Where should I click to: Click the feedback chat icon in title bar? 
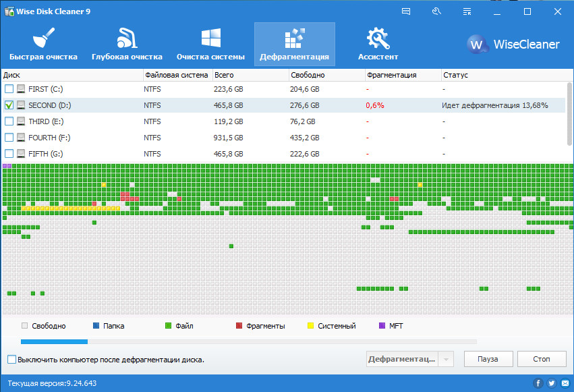(x=406, y=11)
